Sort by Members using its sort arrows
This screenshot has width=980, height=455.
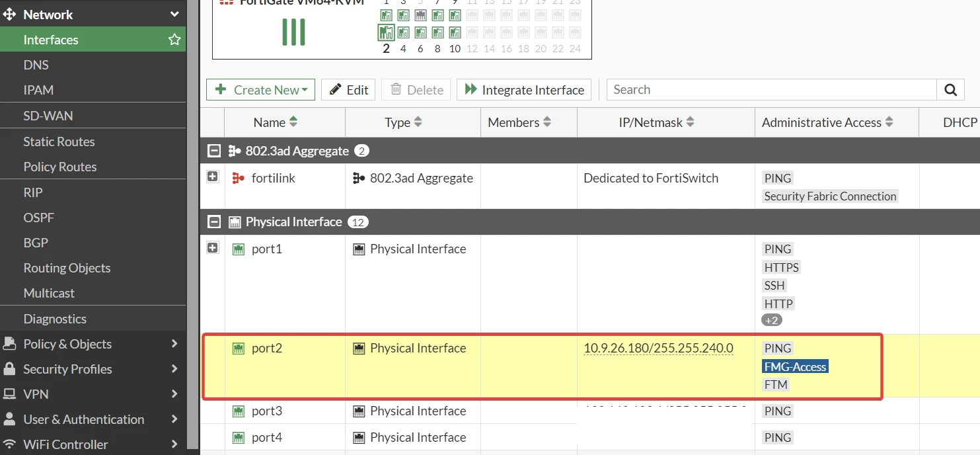click(547, 122)
